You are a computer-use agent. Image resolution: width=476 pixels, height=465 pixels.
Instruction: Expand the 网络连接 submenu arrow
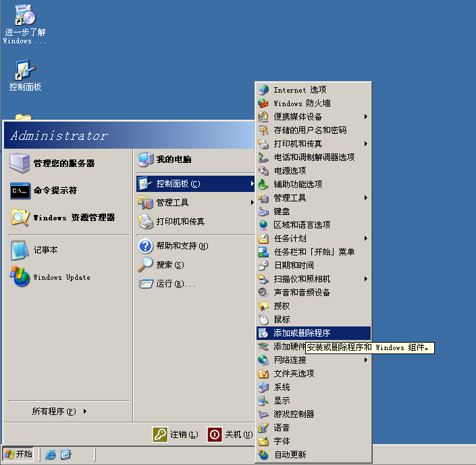(x=366, y=360)
